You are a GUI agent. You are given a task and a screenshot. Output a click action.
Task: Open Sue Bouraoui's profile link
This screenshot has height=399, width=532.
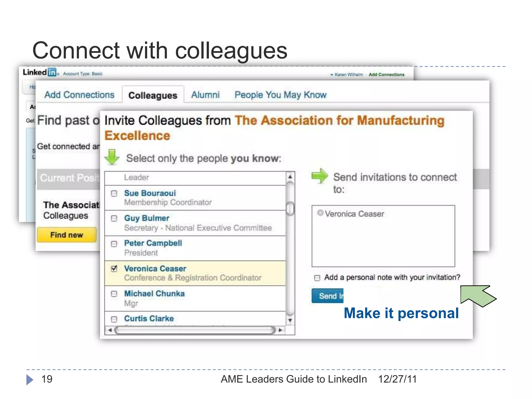point(150,193)
